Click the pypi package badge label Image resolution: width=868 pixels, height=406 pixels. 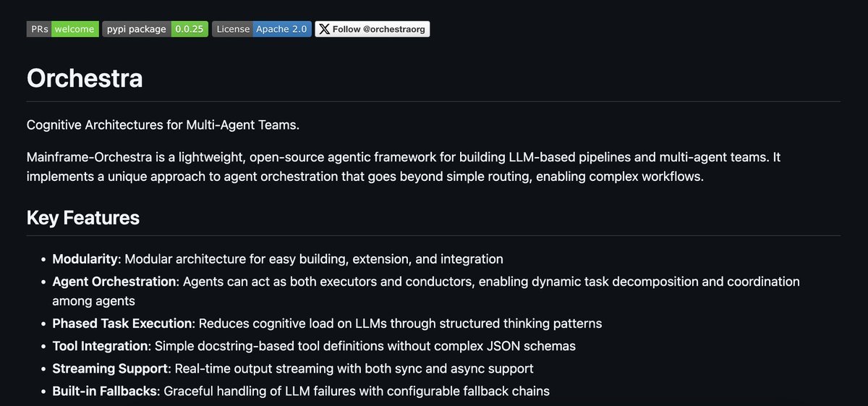point(137,29)
